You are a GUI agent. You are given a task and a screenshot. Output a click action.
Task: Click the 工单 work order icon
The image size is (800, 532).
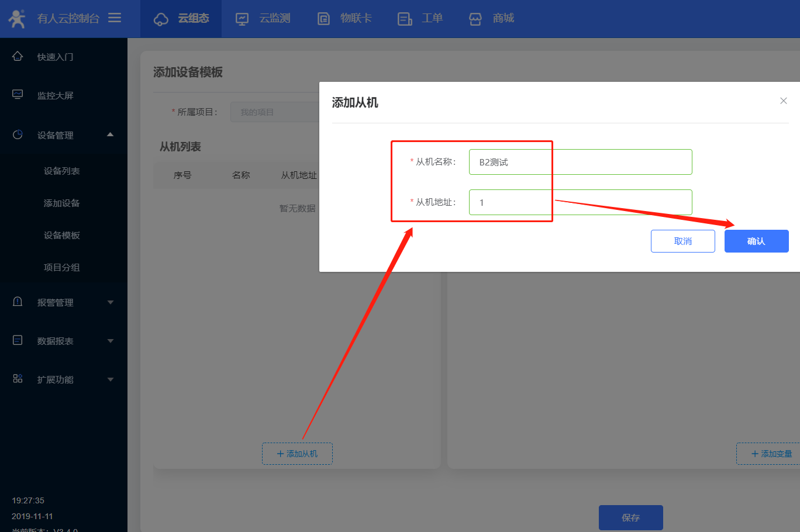(x=405, y=19)
